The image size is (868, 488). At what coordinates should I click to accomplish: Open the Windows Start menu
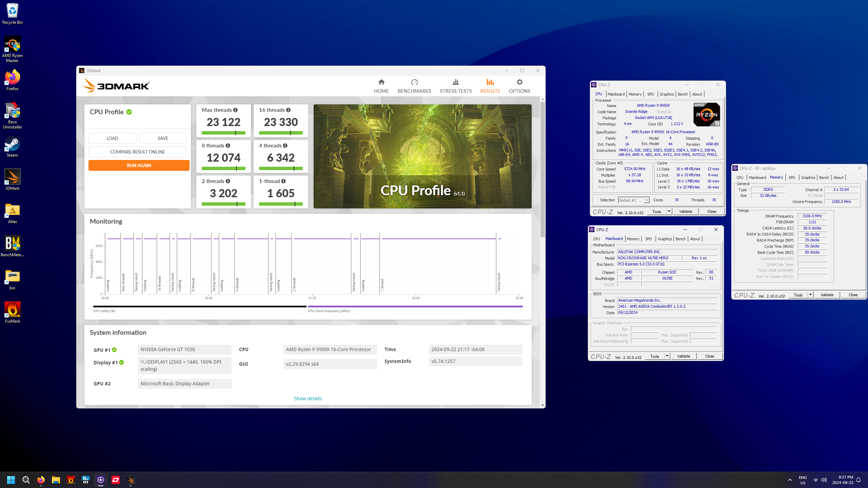(11, 480)
